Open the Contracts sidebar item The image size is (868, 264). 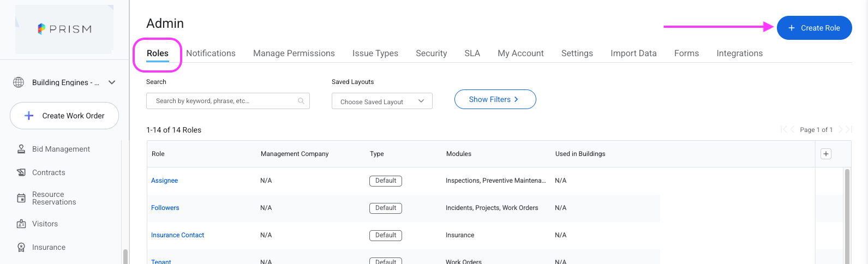click(49, 172)
